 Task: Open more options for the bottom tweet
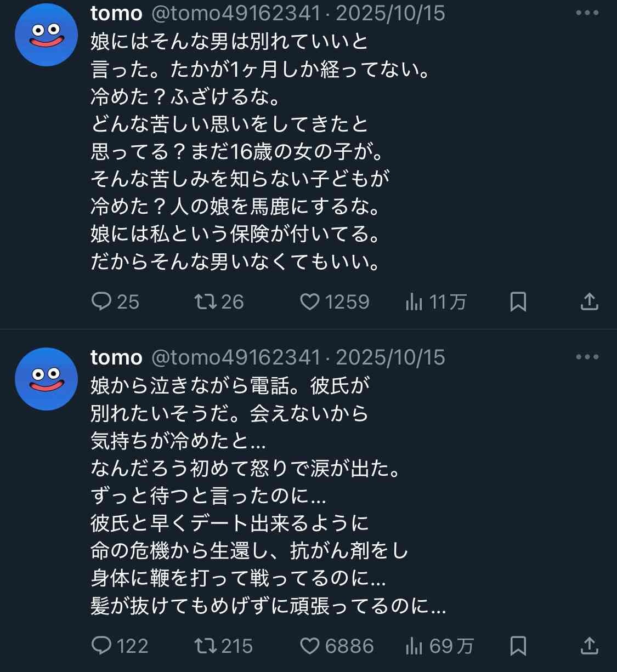(x=587, y=357)
